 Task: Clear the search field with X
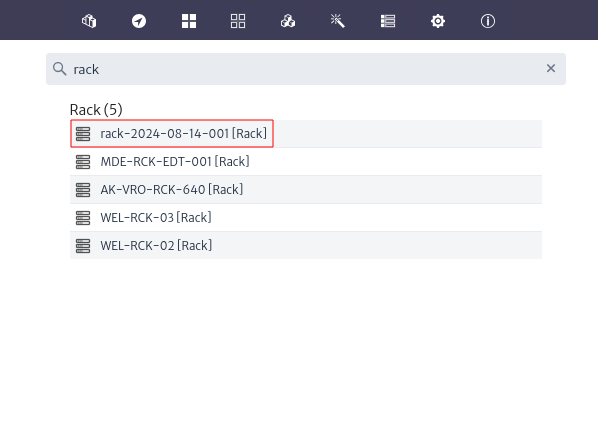click(x=551, y=68)
